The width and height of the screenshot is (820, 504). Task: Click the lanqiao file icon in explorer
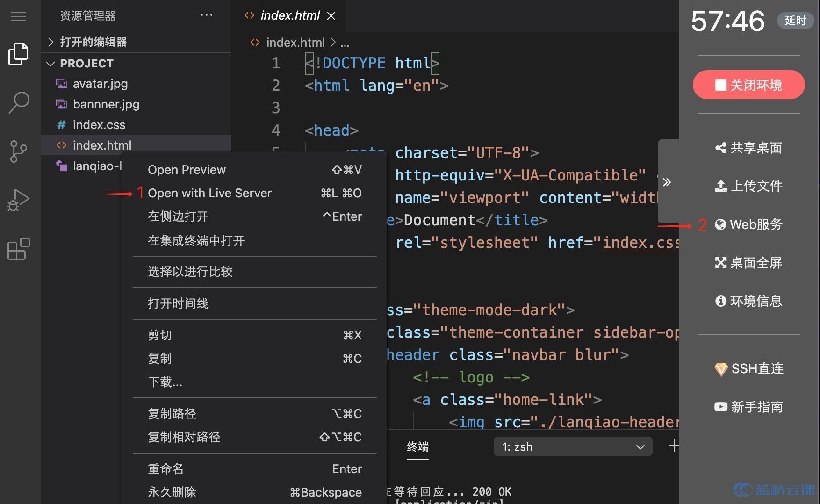pos(61,166)
